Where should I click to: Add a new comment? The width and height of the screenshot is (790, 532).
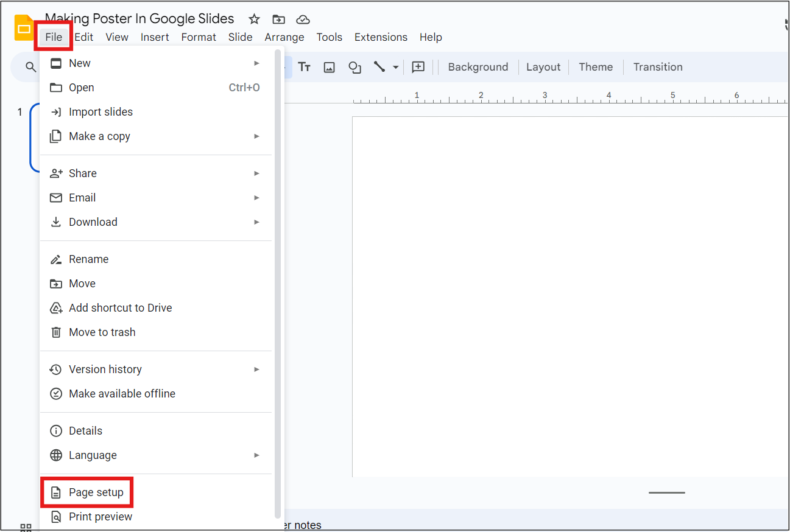(x=418, y=67)
